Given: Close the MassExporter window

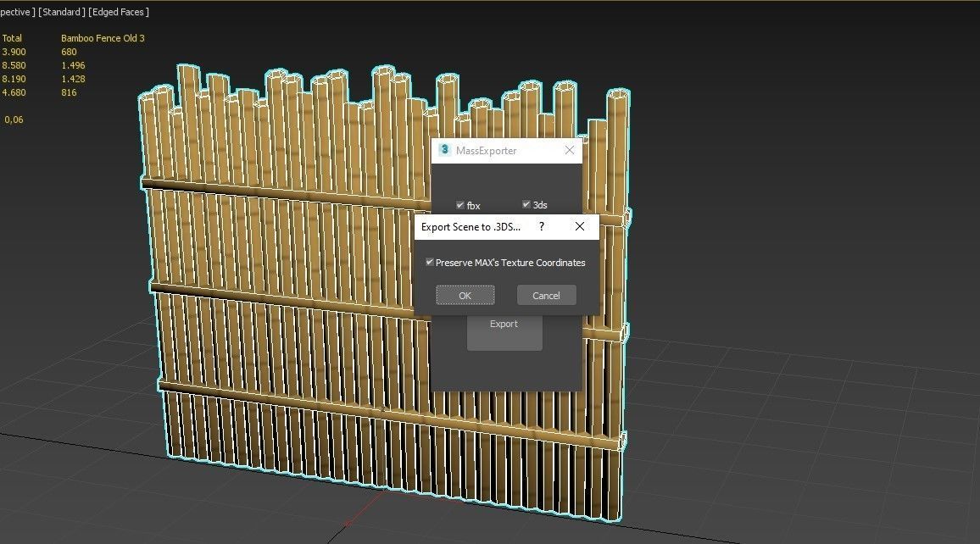Looking at the screenshot, I should (570, 151).
